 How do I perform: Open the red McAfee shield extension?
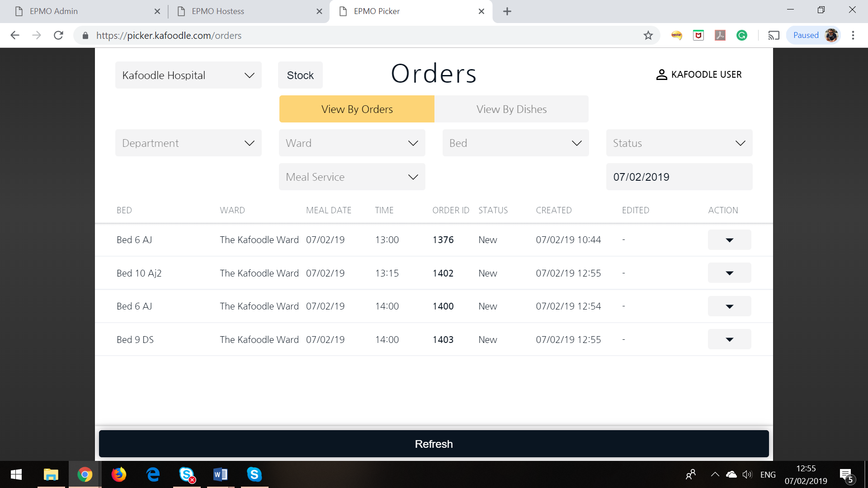point(698,35)
